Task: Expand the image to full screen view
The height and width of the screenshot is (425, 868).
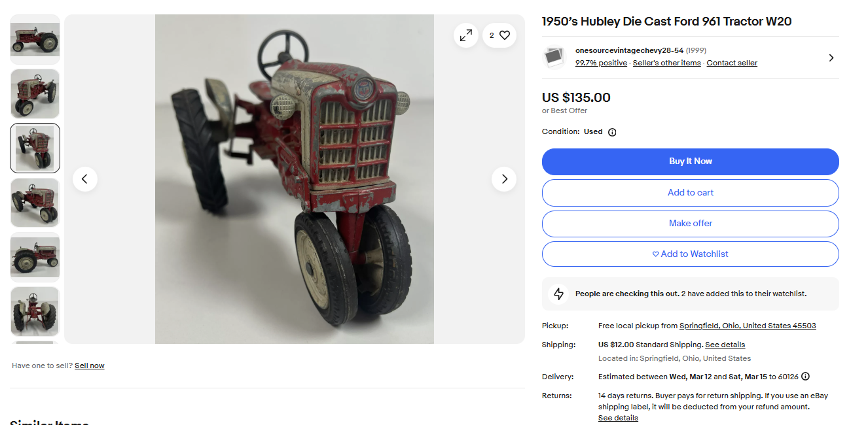Action: click(x=466, y=35)
